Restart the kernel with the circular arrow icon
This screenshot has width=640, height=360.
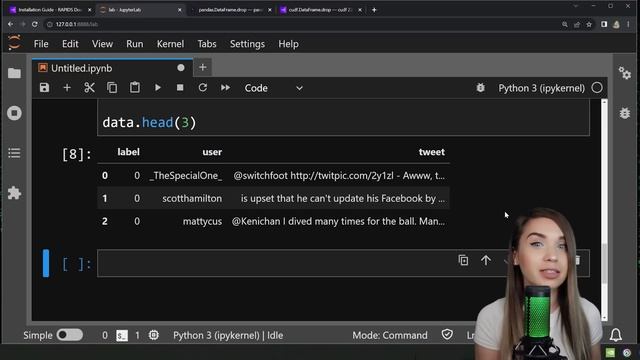click(202, 88)
